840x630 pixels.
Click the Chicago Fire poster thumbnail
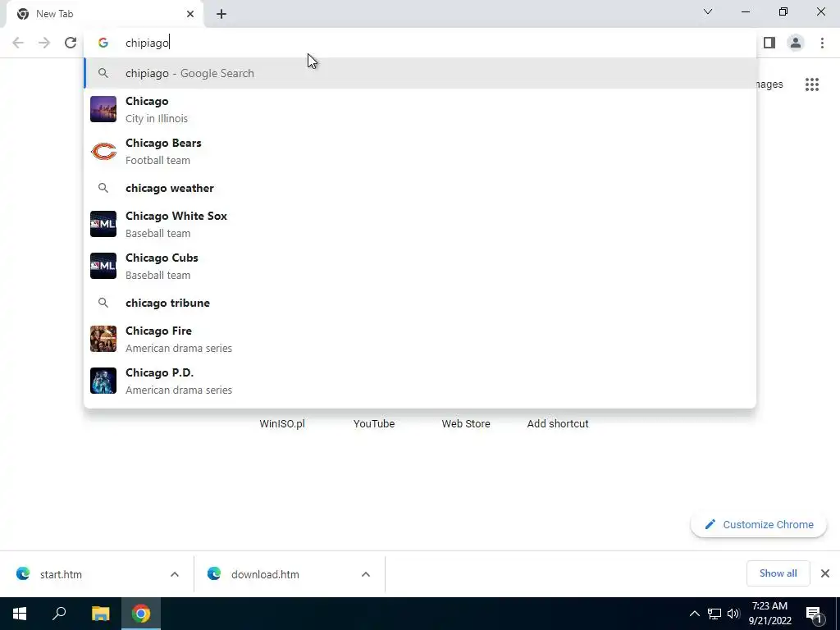point(103,339)
